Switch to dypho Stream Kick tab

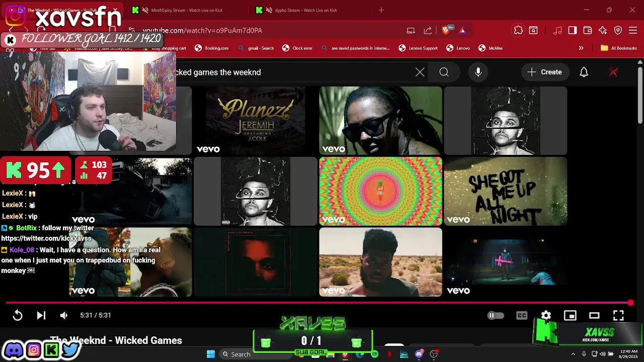pos(306,10)
